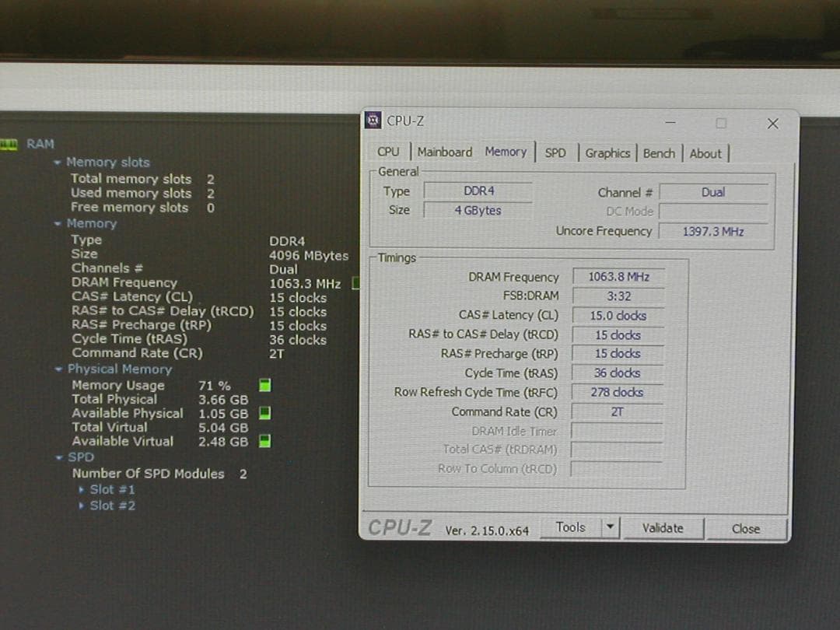Click the FSB:DRAM value 3:32
Screen dimensions: 840x630
[619, 296]
